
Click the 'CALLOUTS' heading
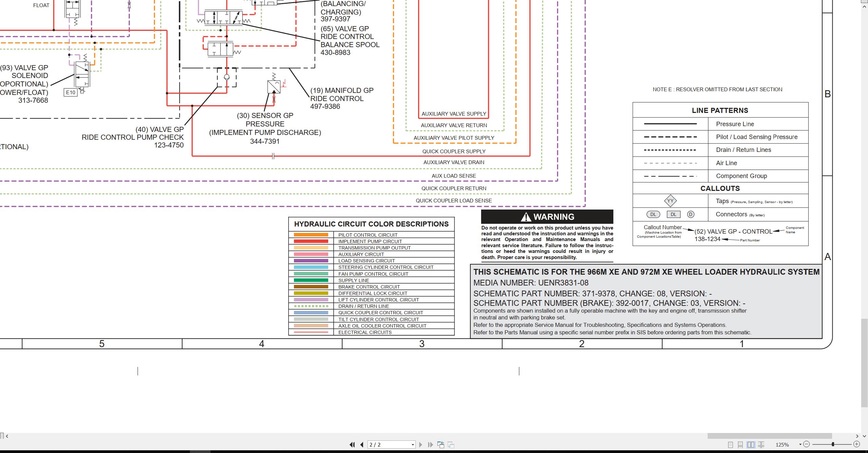point(720,189)
